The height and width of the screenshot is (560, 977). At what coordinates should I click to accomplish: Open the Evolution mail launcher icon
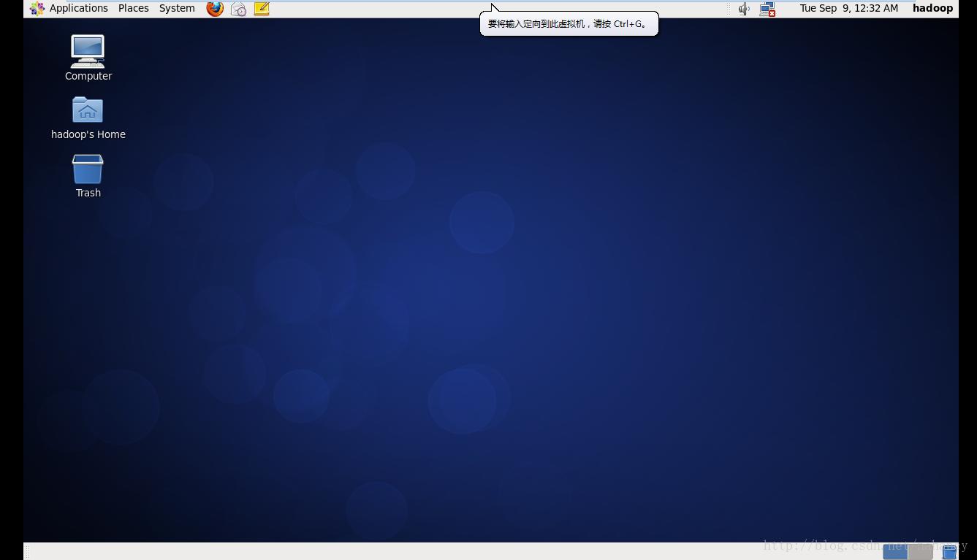coord(238,9)
